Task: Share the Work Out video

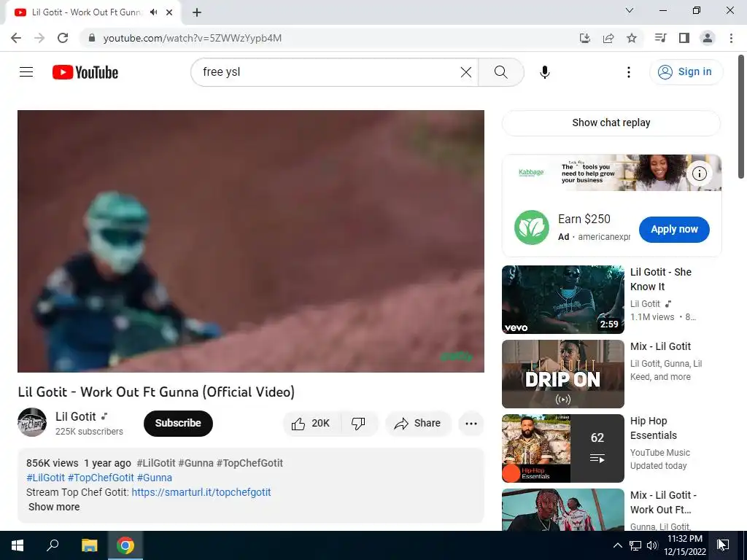Action: point(417,424)
